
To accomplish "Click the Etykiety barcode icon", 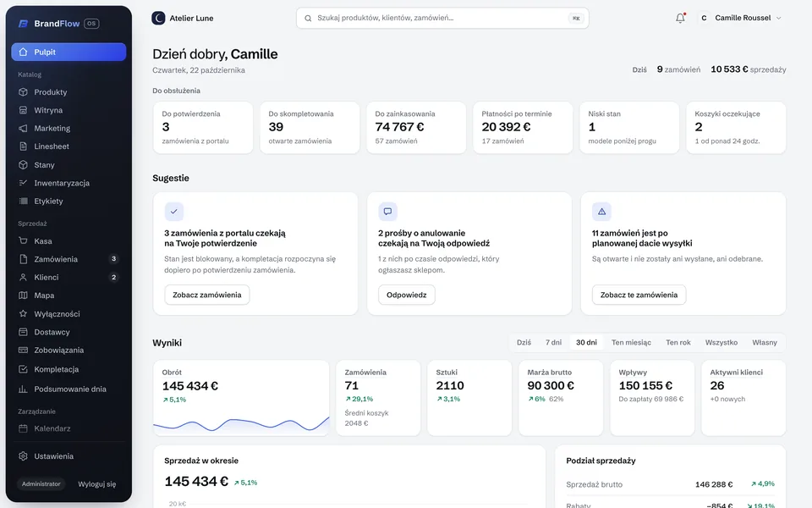I will (x=23, y=202).
